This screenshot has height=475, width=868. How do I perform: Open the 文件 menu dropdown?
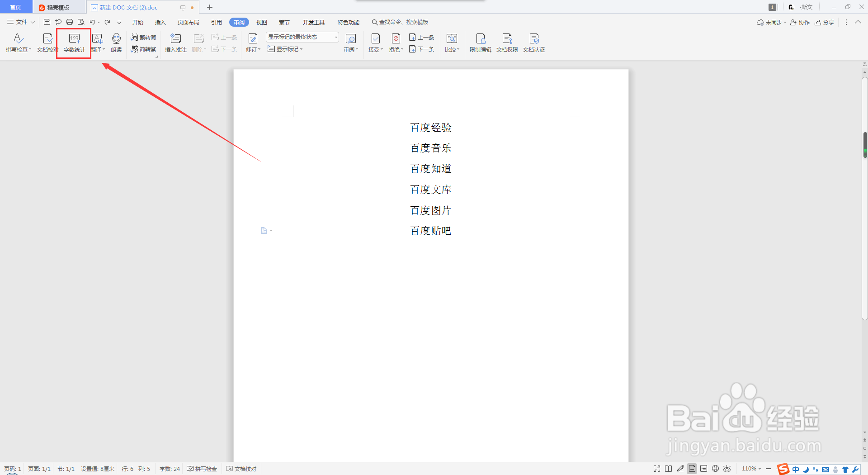point(21,22)
